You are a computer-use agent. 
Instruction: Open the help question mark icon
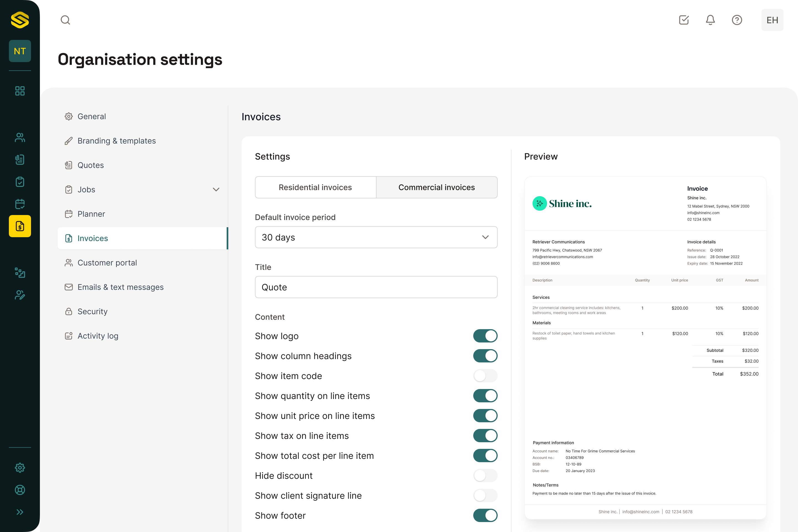(x=736, y=20)
